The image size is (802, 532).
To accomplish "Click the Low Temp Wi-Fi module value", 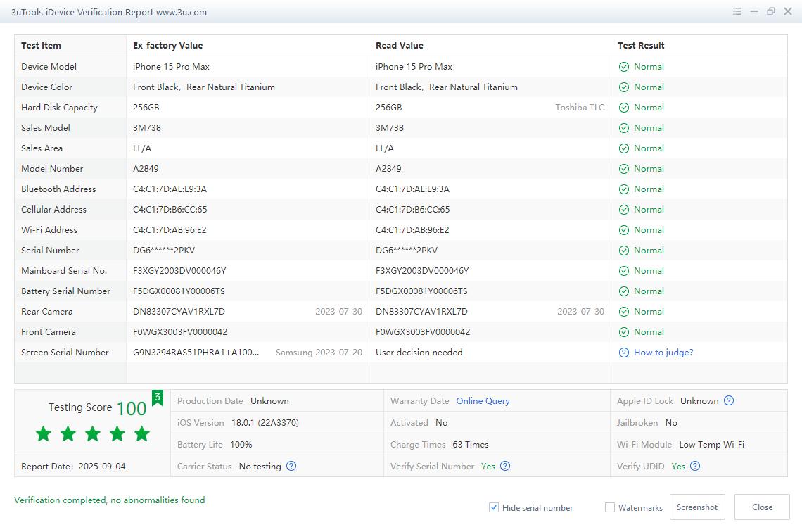I will click(x=711, y=445).
